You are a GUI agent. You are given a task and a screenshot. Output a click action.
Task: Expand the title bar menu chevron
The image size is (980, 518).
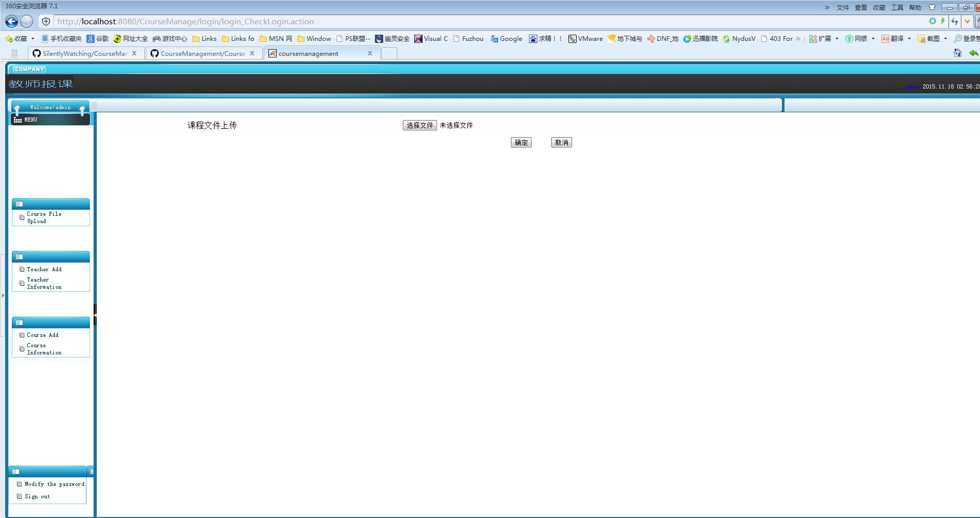827,7
